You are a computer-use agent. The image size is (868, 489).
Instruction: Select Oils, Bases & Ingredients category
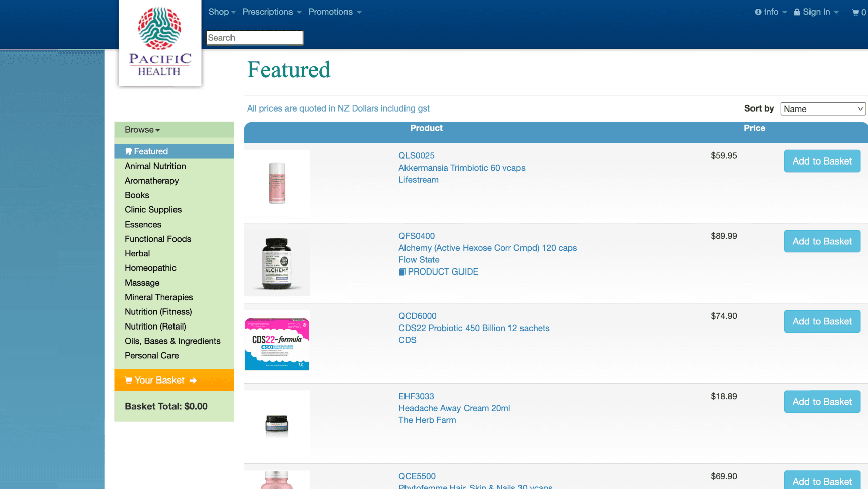pos(172,342)
